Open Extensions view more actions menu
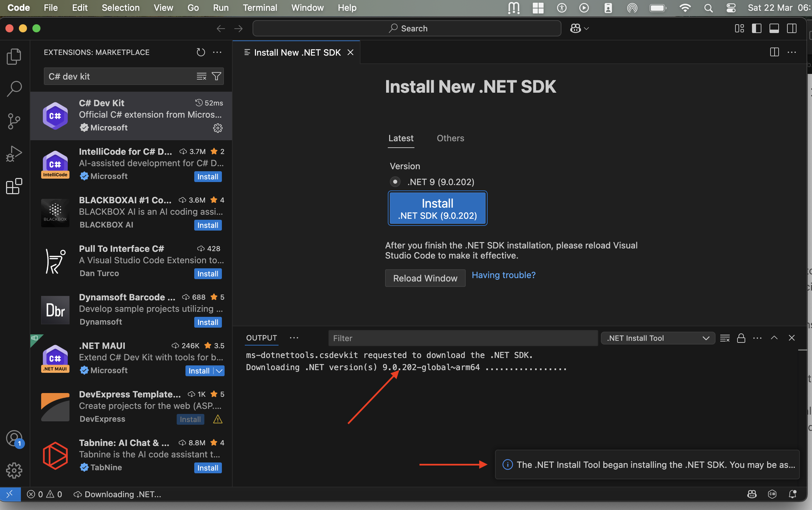This screenshot has width=812, height=510. tap(217, 52)
